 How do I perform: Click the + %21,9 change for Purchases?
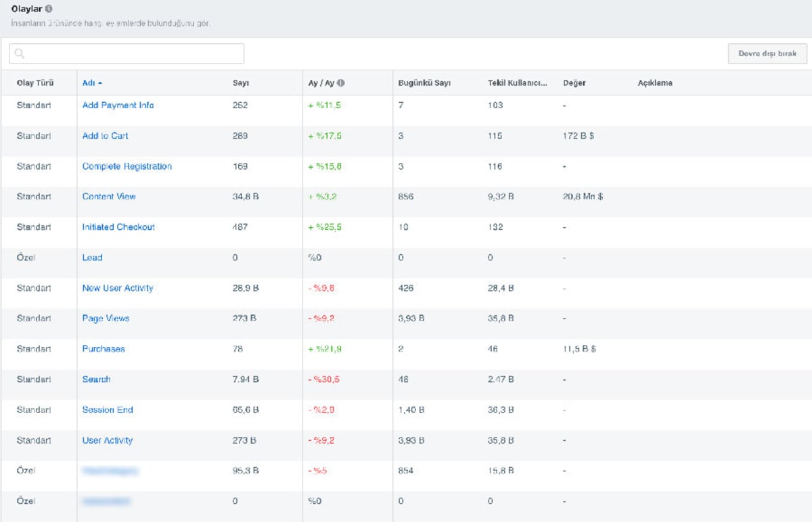(x=325, y=349)
